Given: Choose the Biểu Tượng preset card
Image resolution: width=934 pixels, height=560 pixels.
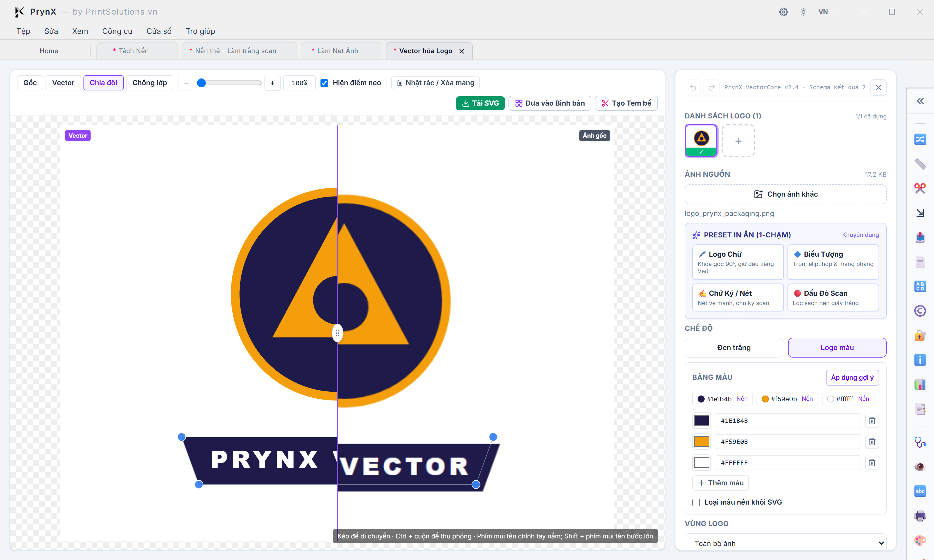Looking at the screenshot, I should click(833, 262).
